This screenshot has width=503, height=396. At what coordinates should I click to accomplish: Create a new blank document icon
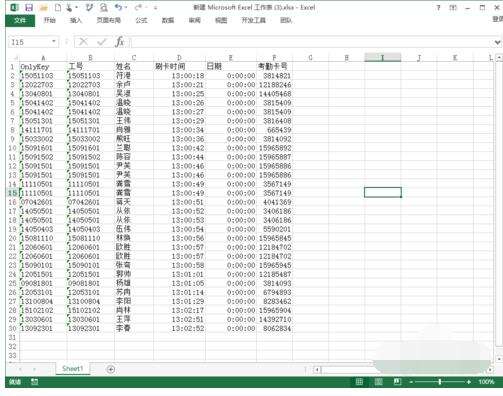58,7
